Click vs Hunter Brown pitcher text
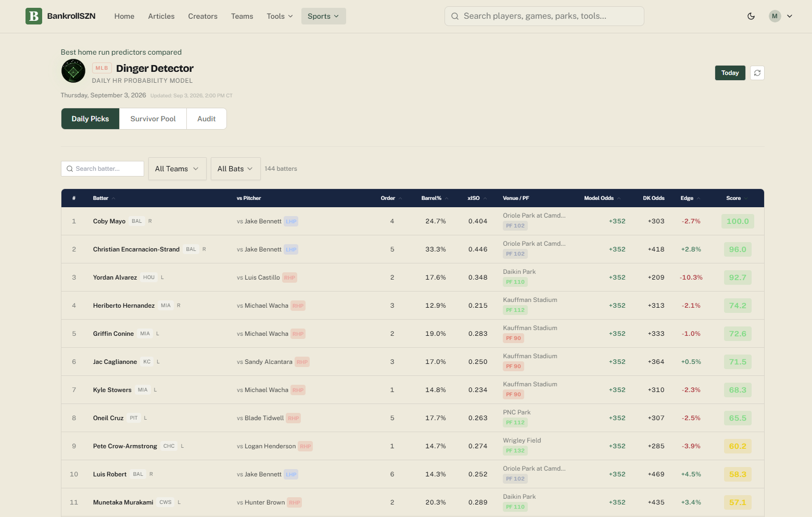 click(261, 502)
